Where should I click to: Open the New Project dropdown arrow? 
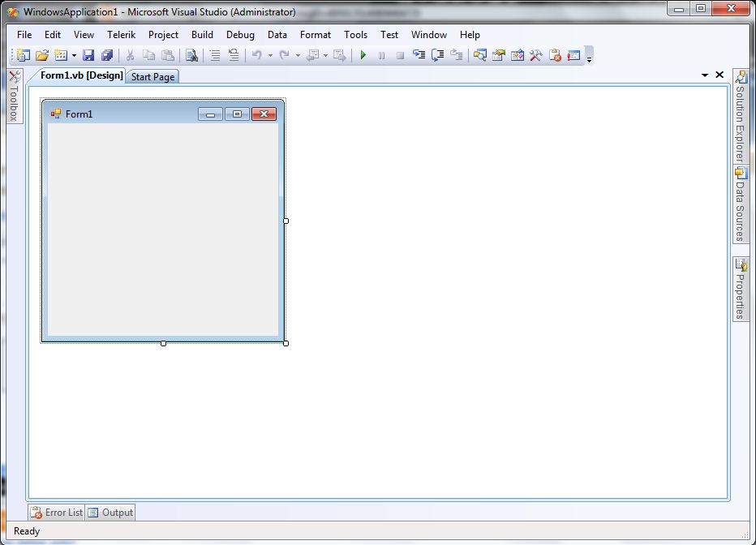click(x=72, y=55)
